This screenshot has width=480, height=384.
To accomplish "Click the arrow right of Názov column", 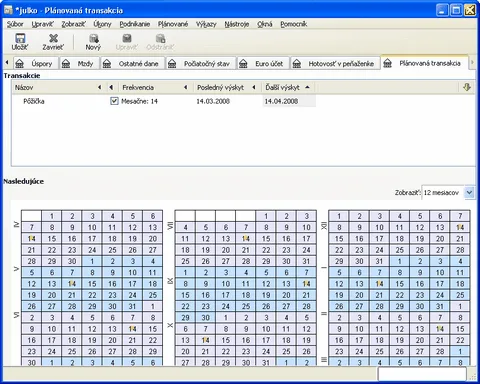I will point(99,87).
